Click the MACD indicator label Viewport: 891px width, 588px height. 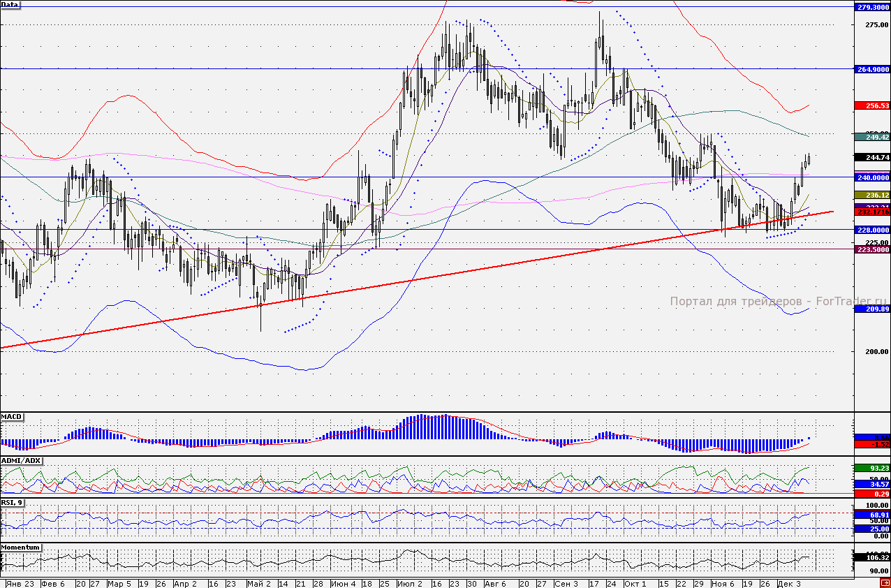tap(12, 417)
